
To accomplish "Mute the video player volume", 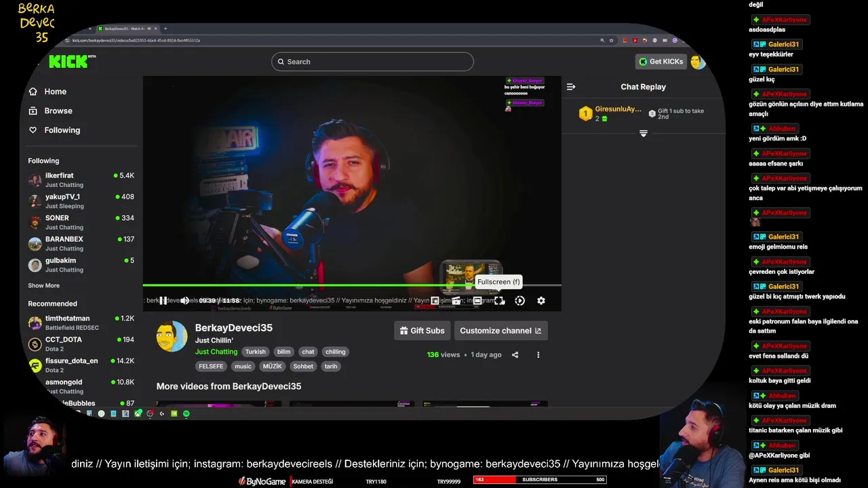I will [x=184, y=301].
